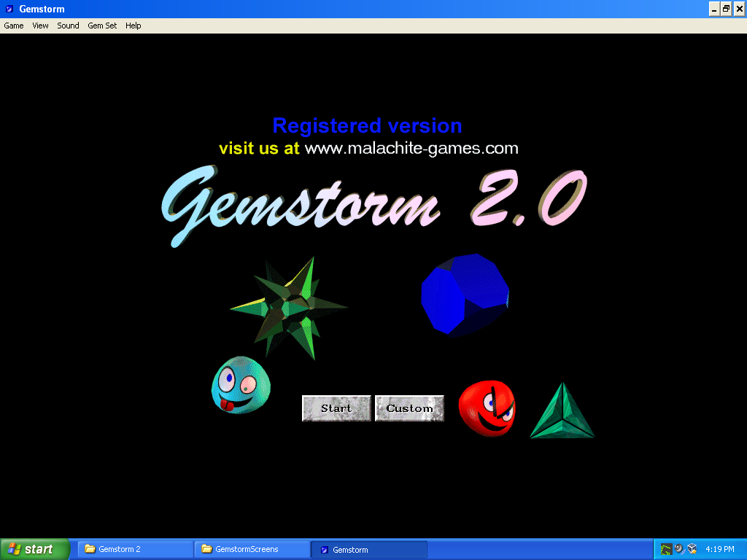Open the Game menu
Viewport: 747px width, 560px height.
14,26
